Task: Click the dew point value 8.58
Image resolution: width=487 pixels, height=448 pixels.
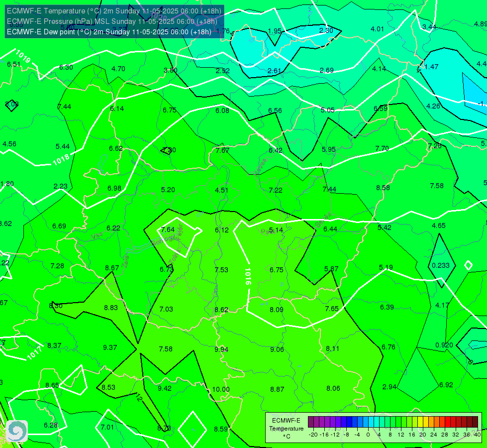Action: 383,188
